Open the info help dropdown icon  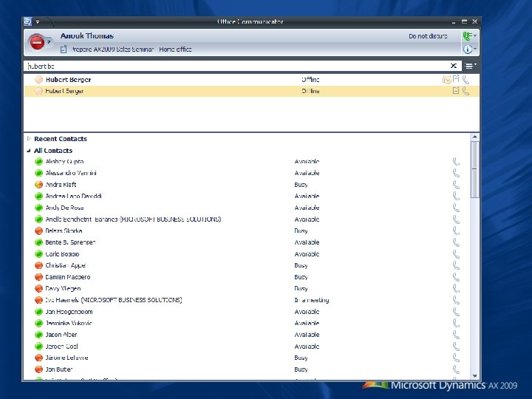(x=470, y=50)
